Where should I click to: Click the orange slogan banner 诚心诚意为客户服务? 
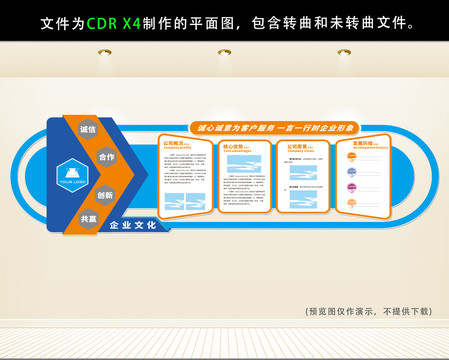[275, 128]
